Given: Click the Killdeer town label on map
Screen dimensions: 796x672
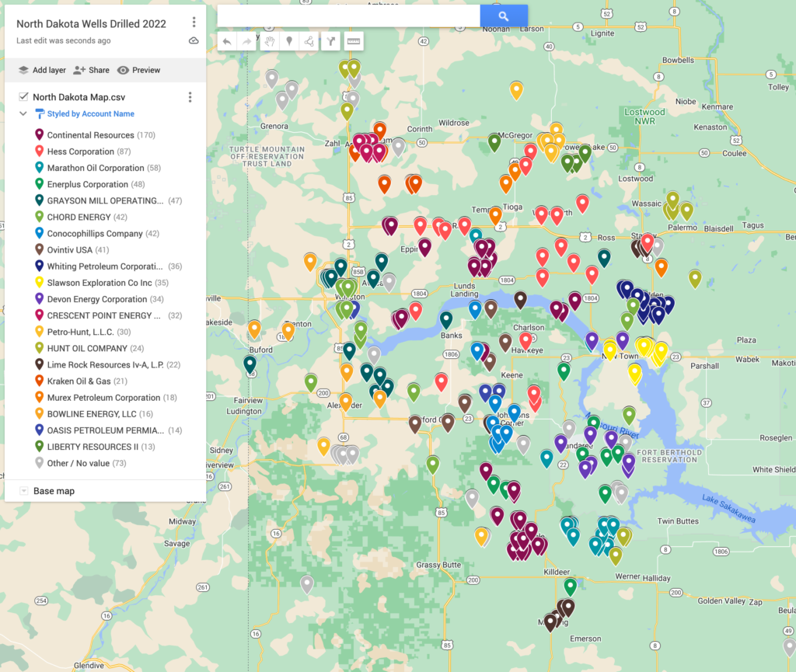Looking at the screenshot, I should point(557,572).
